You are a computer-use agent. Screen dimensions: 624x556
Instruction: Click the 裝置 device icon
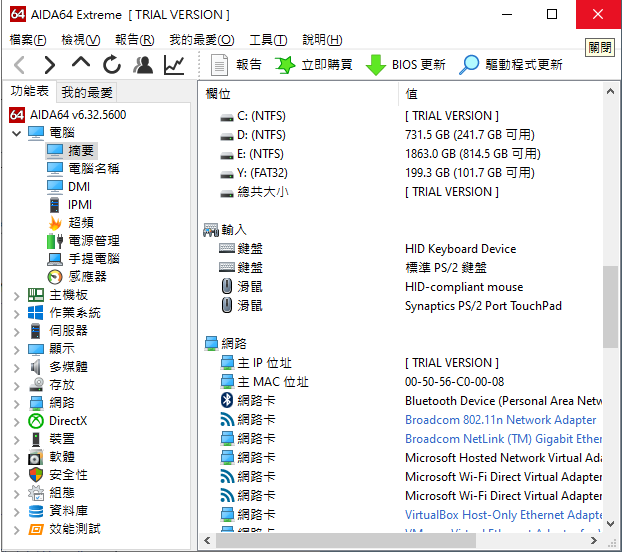[36, 439]
